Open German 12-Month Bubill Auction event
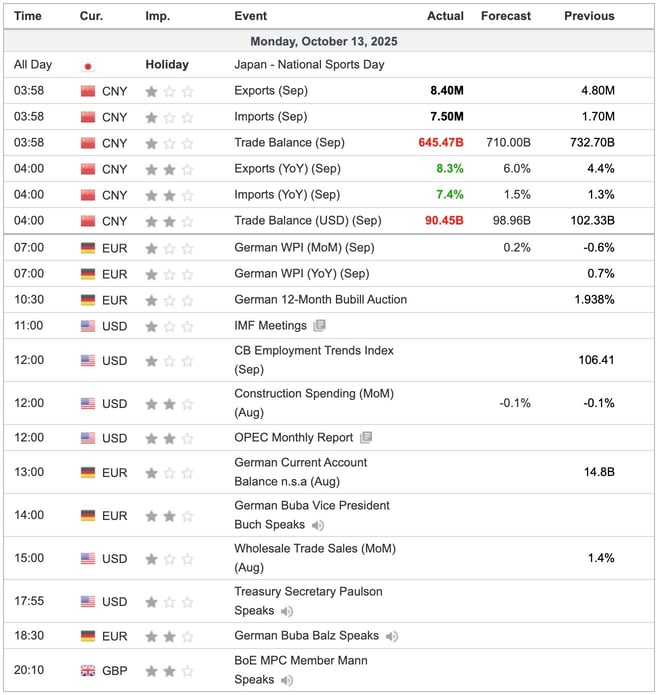The width and height of the screenshot is (658, 695). tap(320, 300)
